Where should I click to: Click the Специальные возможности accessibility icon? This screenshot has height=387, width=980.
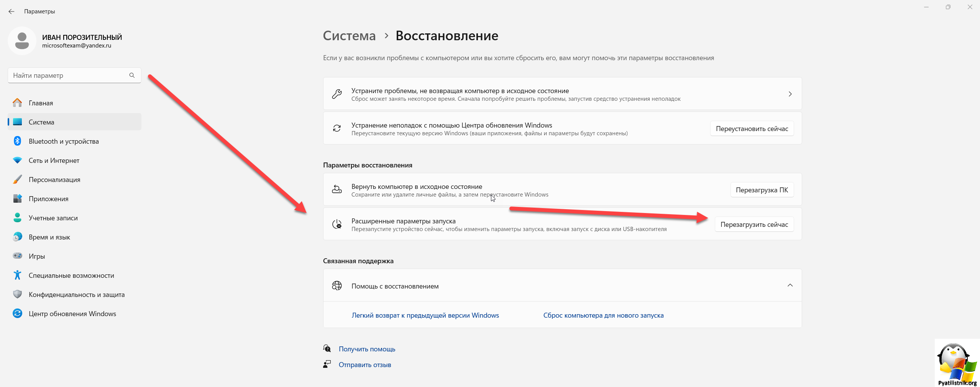pyautogui.click(x=17, y=275)
